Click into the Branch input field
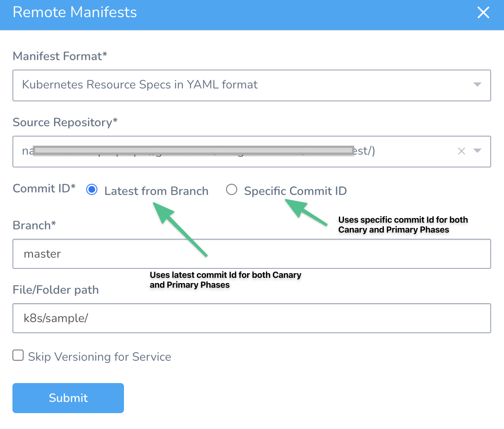The height and width of the screenshot is (429, 504). (x=252, y=254)
